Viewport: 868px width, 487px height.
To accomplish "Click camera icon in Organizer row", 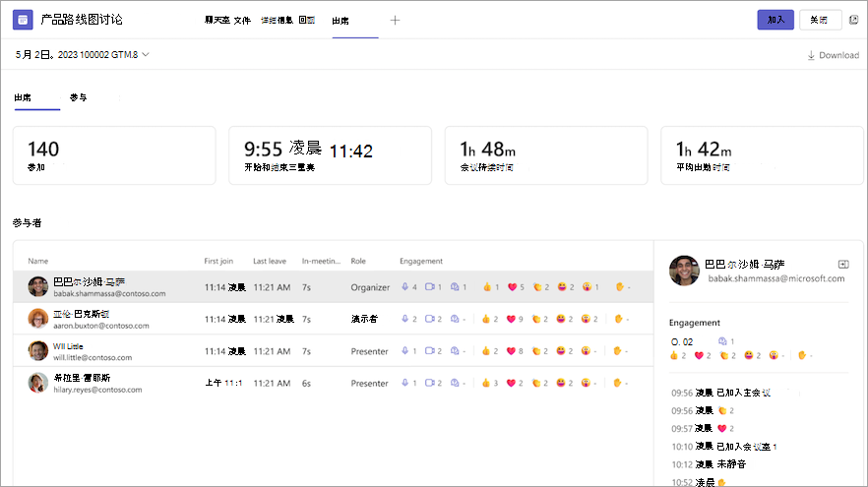I will 429,286.
